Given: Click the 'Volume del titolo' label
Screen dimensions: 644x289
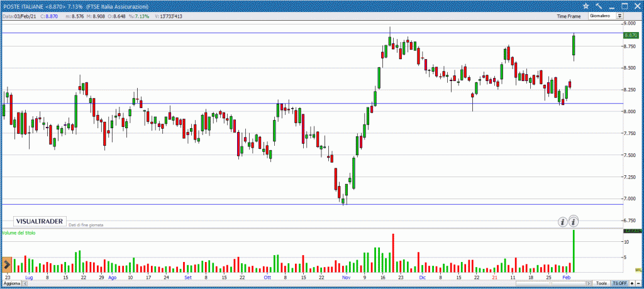Looking at the screenshot, I should point(18,232).
